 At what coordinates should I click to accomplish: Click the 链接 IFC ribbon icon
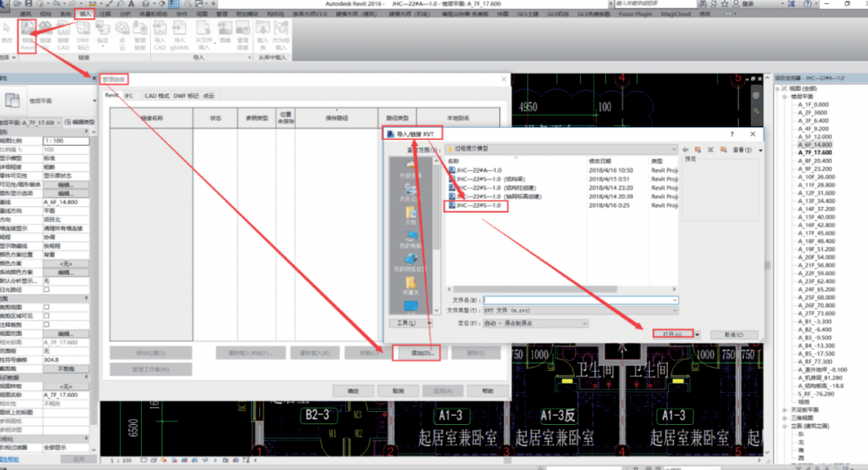coord(45,36)
